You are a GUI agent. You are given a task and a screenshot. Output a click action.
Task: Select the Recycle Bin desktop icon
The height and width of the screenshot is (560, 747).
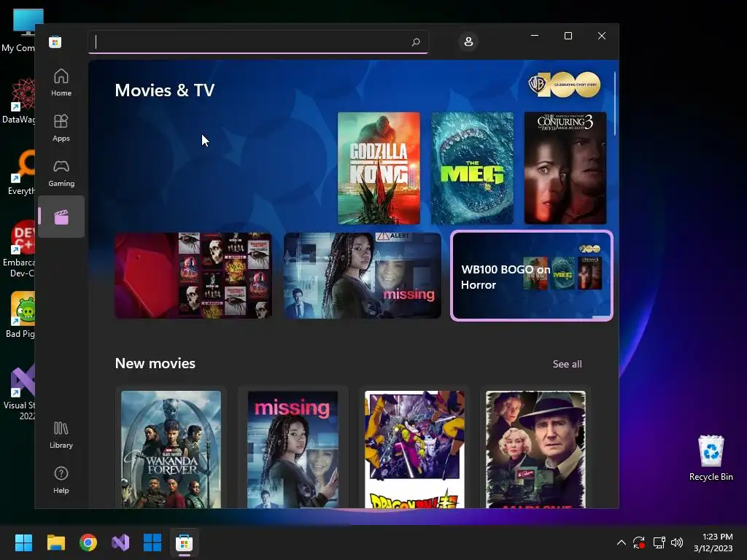coord(711,458)
